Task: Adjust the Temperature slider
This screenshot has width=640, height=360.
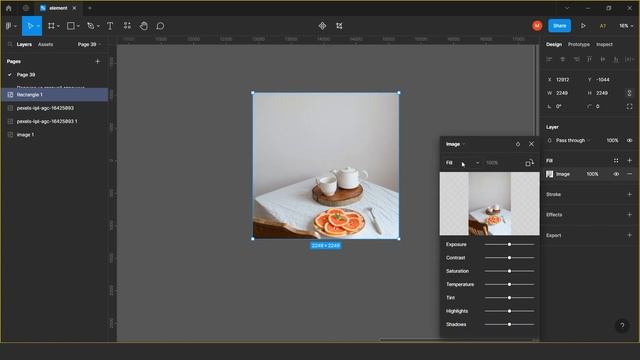Action: 509,284
